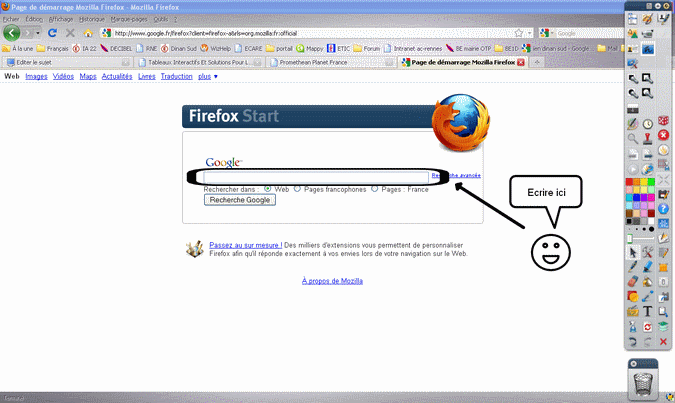Open the Tools wrench icon in toolbox

tap(647, 252)
